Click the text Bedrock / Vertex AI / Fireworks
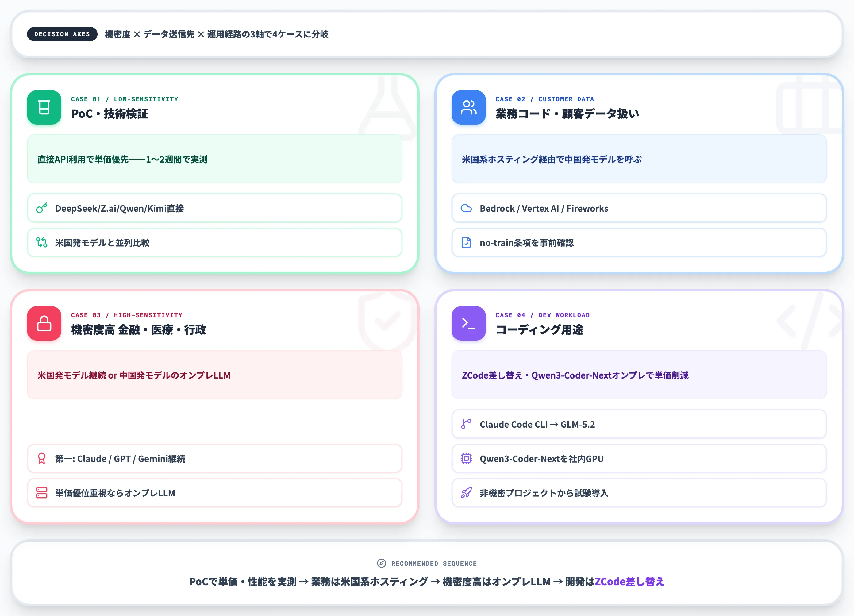The width and height of the screenshot is (854, 616). pos(544,208)
